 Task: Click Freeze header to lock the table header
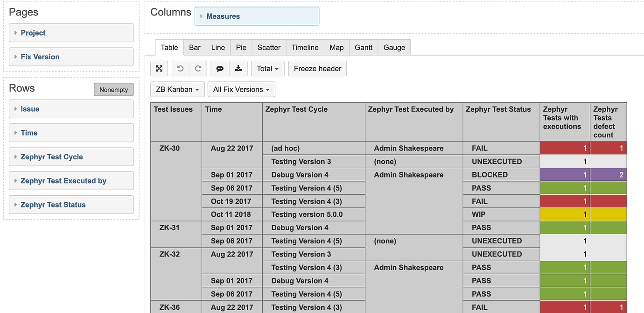[x=317, y=68]
